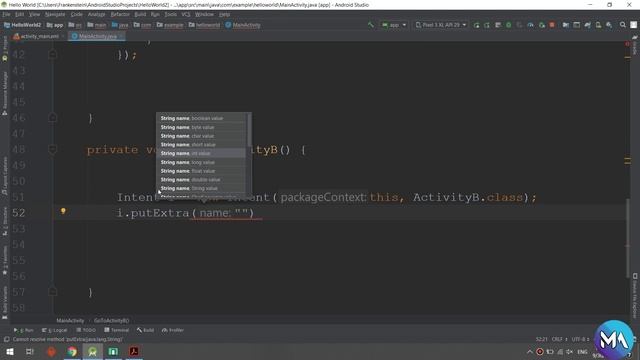The image size is (640, 360).
Task: Click the user avatar icon at toolbar end
Action: tap(633, 25)
